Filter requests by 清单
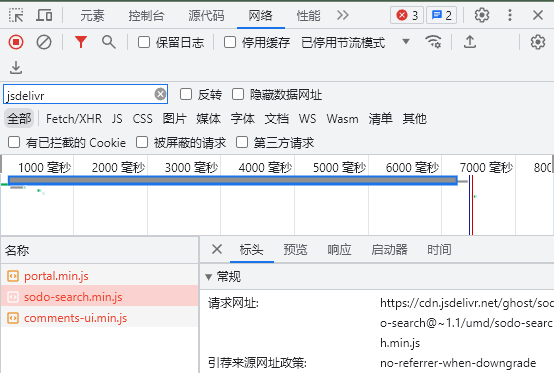The height and width of the screenshot is (373, 554). point(381,119)
